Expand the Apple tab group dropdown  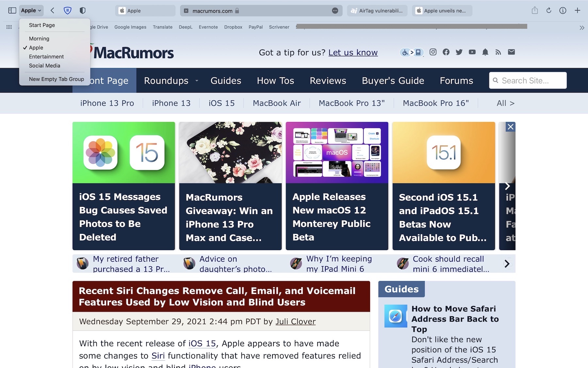pyautogui.click(x=31, y=10)
